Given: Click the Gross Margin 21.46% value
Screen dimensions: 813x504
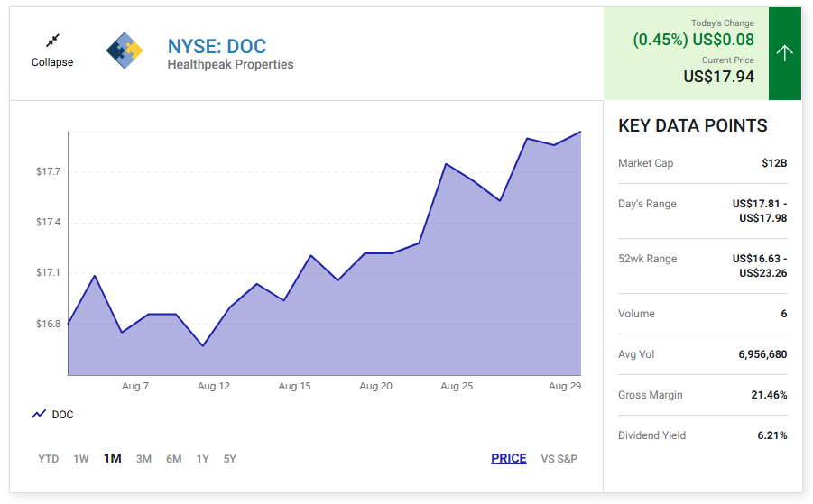Looking at the screenshot, I should pyautogui.click(x=769, y=395).
